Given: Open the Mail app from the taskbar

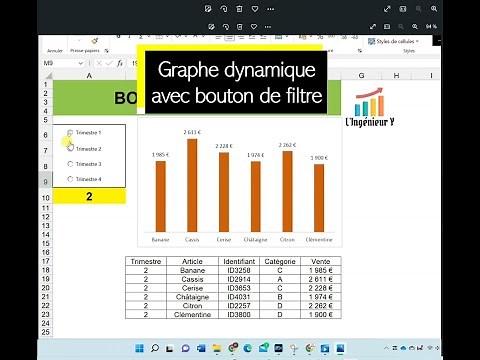Looking at the screenshot, I should [x=263, y=348].
